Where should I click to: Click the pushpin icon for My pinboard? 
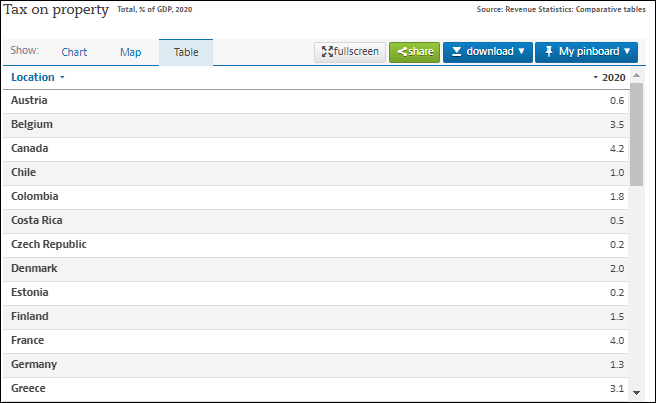pyautogui.click(x=549, y=52)
